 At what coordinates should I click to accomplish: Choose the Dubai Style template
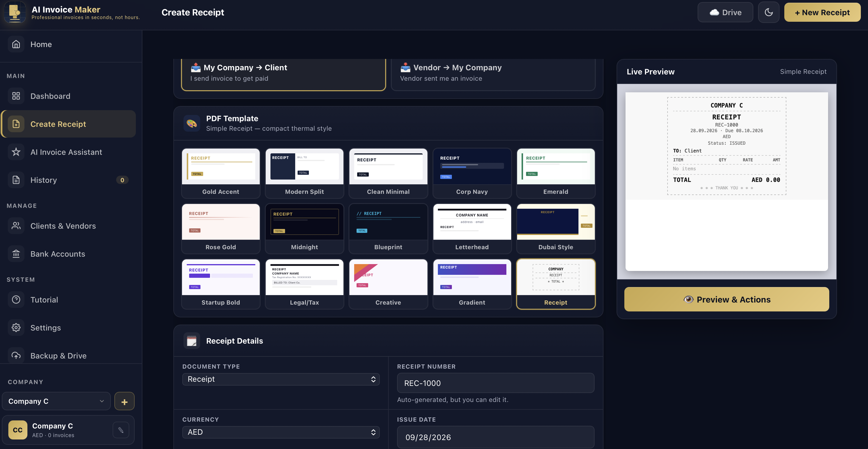click(x=556, y=228)
